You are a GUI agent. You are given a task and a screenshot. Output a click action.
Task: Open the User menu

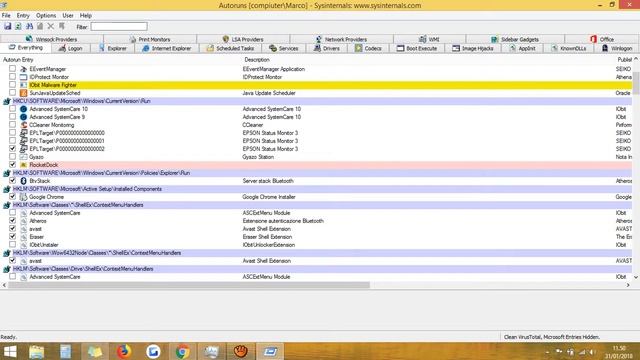pyautogui.click(x=68, y=16)
